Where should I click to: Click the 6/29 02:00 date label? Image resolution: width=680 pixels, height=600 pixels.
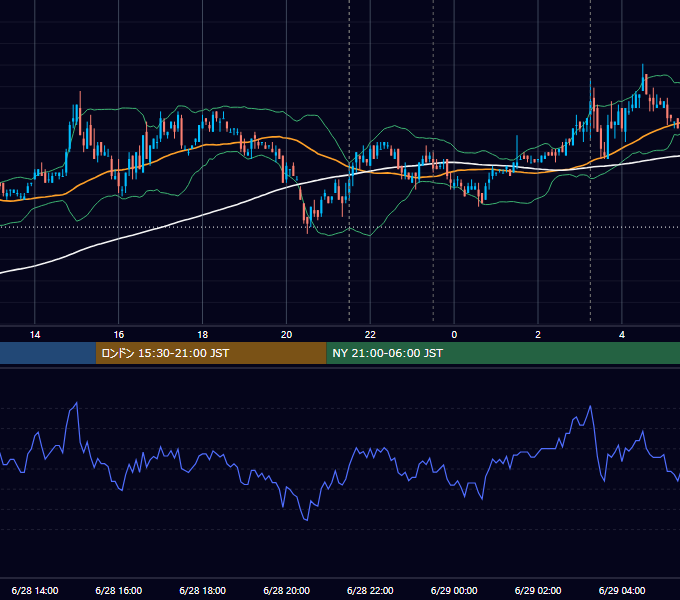(x=538, y=590)
